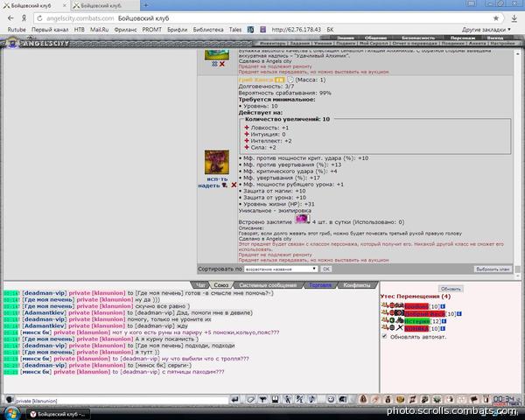The width and height of the screenshot is (525, 420).
Task: Open the Безопасность top menu
Action: pyautogui.click(x=418, y=38)
